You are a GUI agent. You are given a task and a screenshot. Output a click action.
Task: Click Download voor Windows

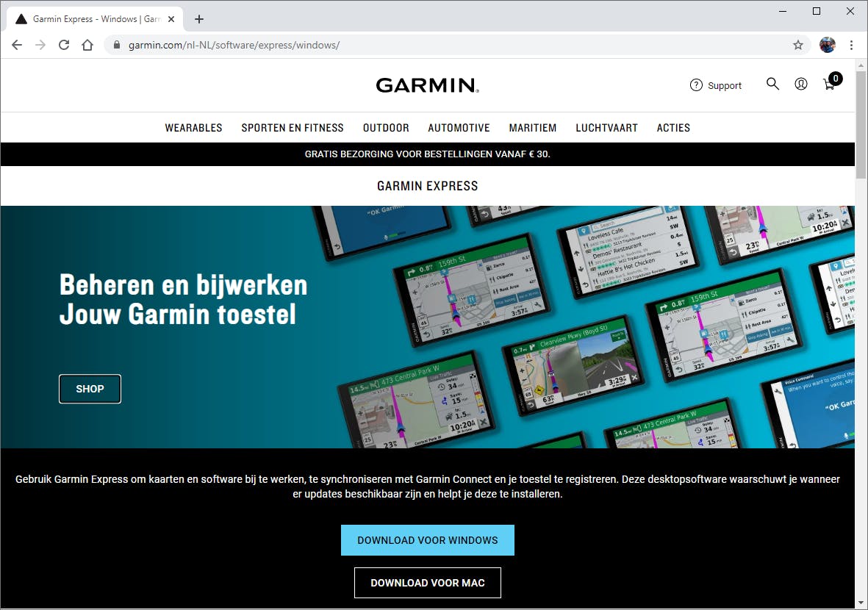(x=427, y=540)
